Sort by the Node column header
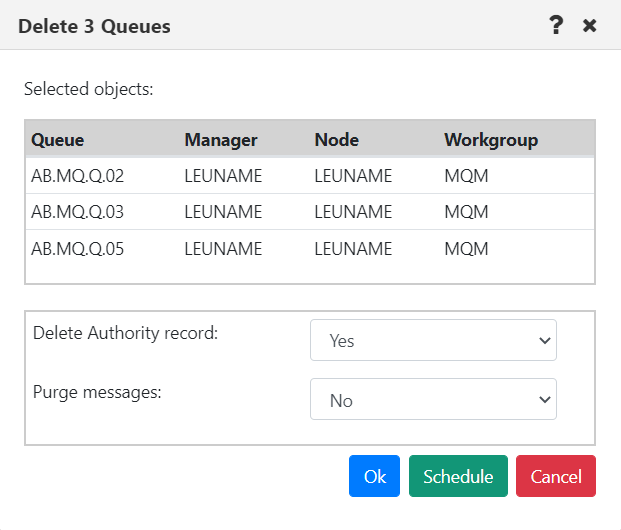 337,140
